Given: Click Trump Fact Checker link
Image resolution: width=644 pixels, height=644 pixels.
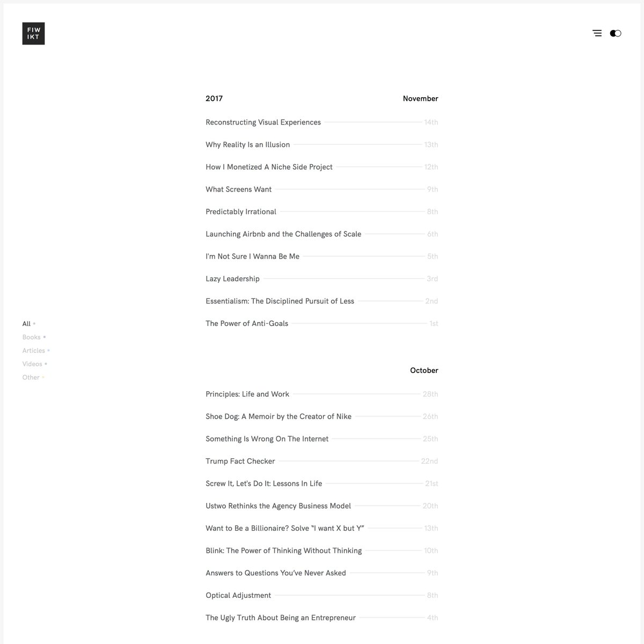Looking at the screenshot, I should click(240, 462).
